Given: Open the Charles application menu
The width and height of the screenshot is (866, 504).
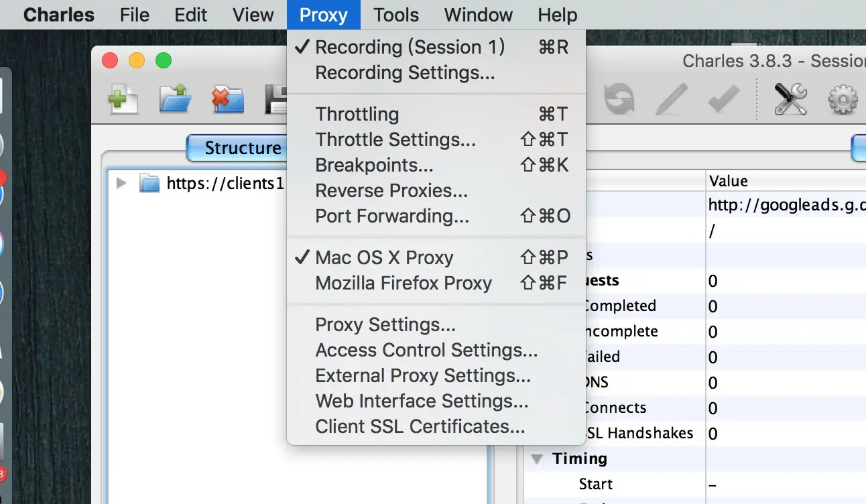Looking at the screenshot, I should [59, 15].
